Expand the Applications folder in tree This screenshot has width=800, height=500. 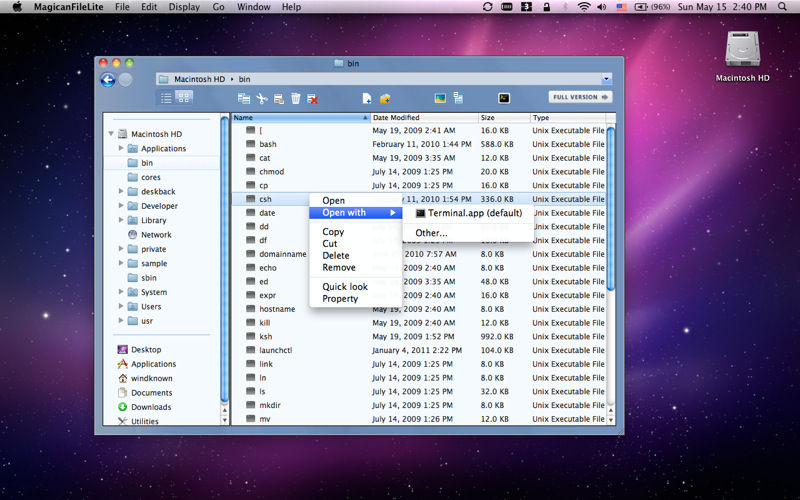(x=121, y=148)
